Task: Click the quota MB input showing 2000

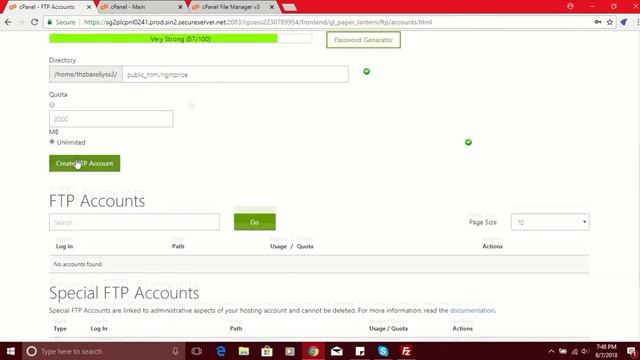Action: tap(111, 119)
